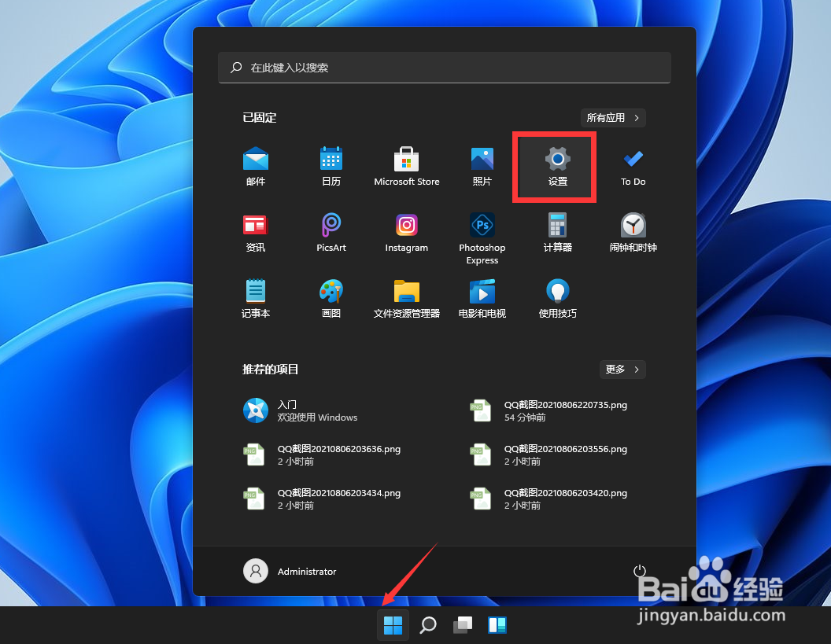Screen dimensions: 831x644
Task: Focus the 在此键入以搜索 search box
Action: click(x=444, y=68)
